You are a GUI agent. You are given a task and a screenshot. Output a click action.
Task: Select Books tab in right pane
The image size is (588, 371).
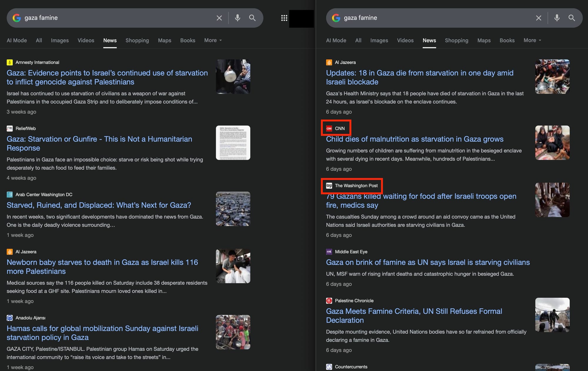point(507,40)
